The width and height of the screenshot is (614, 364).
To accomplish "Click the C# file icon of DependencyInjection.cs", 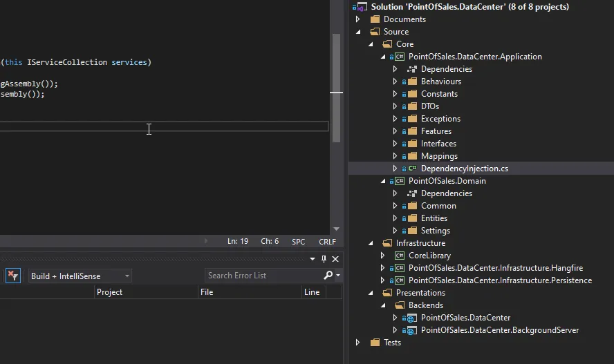I will click(x=412, y=169).
